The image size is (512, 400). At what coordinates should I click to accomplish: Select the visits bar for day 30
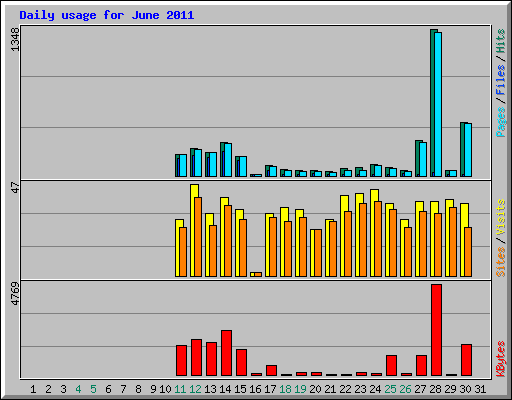[x=464, y=240]
